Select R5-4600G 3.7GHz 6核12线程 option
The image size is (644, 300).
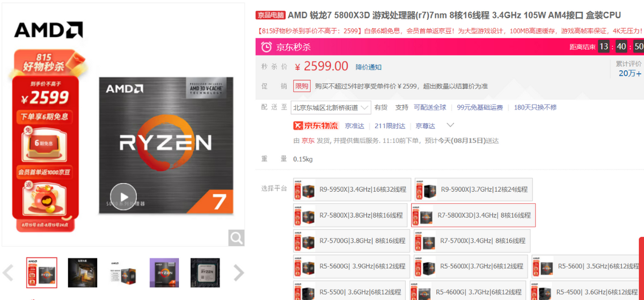(468, 290)
